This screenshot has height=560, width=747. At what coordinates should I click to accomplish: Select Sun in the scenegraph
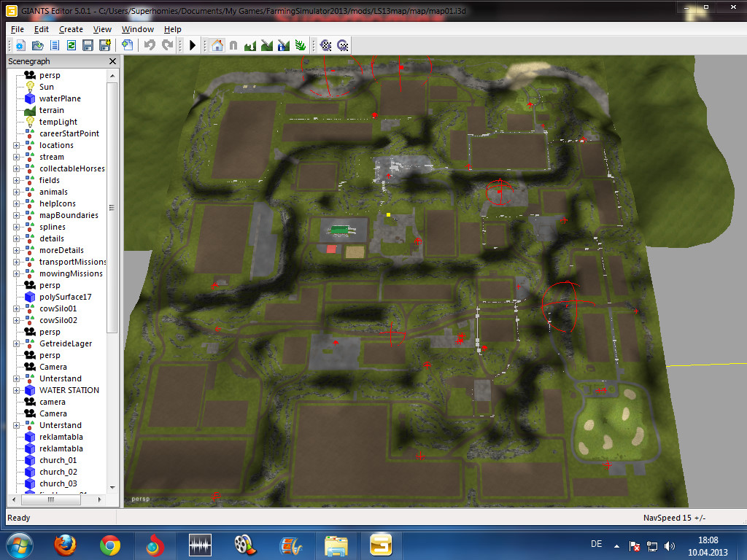46,87
